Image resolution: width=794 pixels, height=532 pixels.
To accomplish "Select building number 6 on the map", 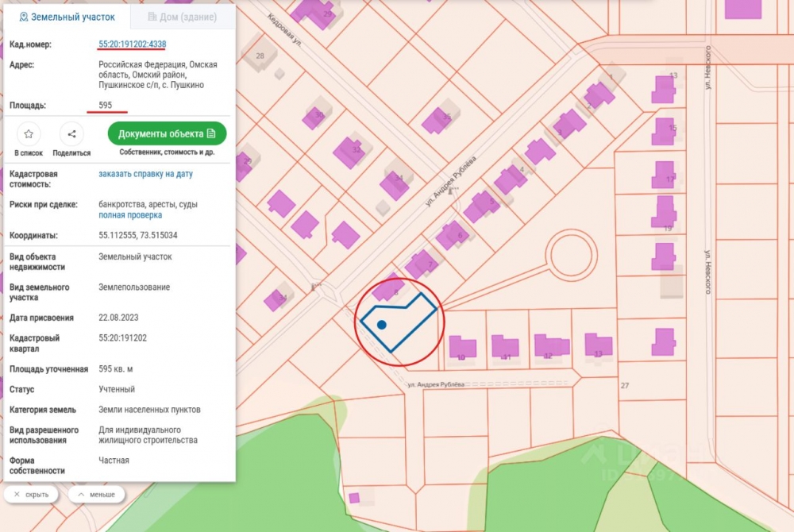I will [453, 235].
